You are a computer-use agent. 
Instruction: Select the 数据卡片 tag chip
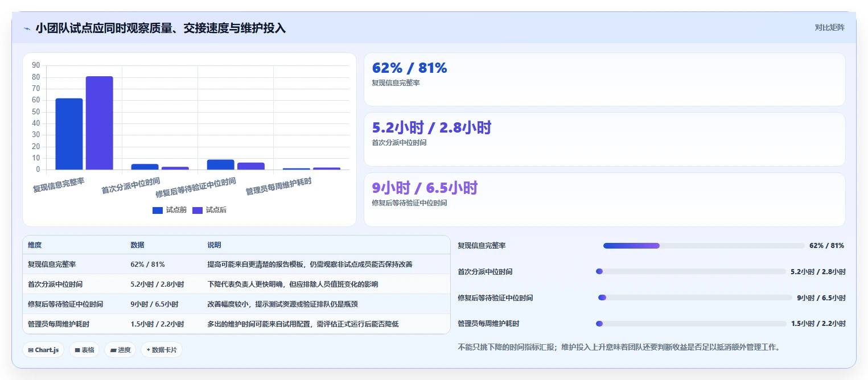tap(162, 350)
